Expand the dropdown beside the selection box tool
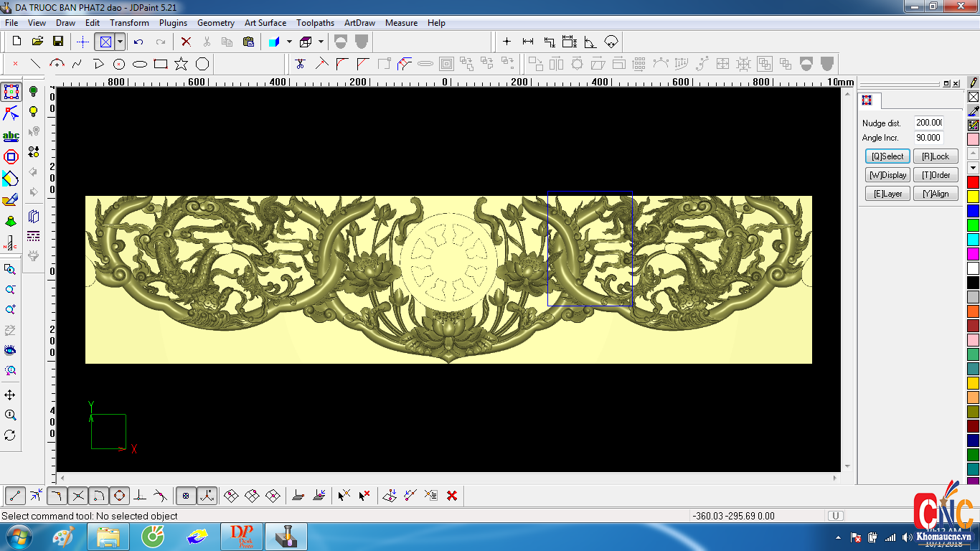980x551 pixels. 121,42
